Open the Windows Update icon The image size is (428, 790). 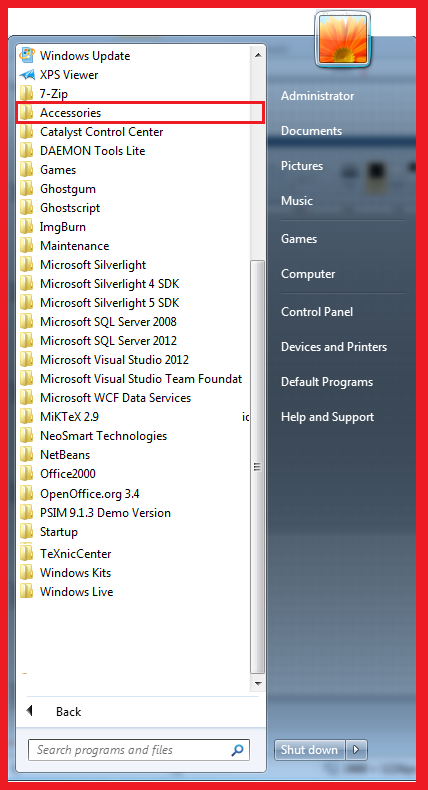click(x=27, y=55)
